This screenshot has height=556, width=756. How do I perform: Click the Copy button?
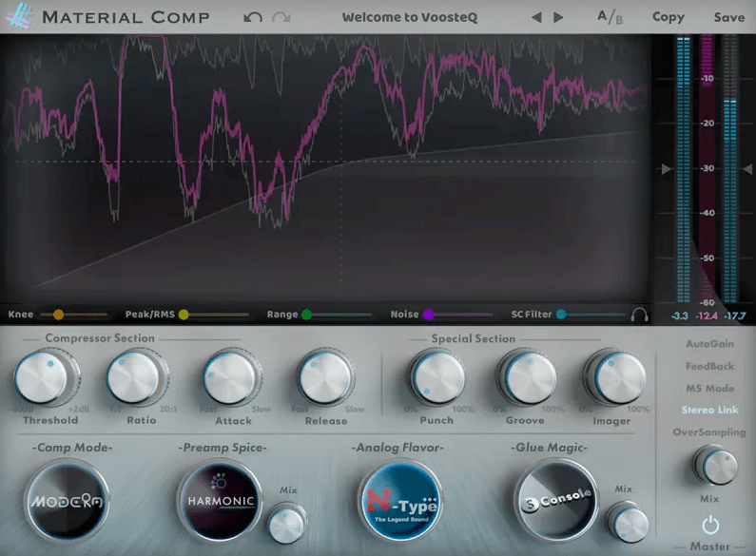click(668, 17)
